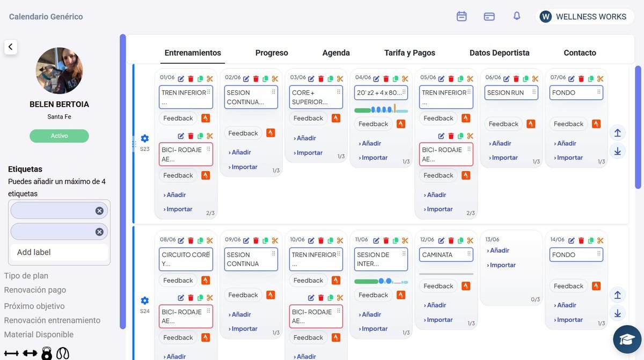Expand Importar on 06/06 day
644x360 pixels.
[x=503, y=158]
